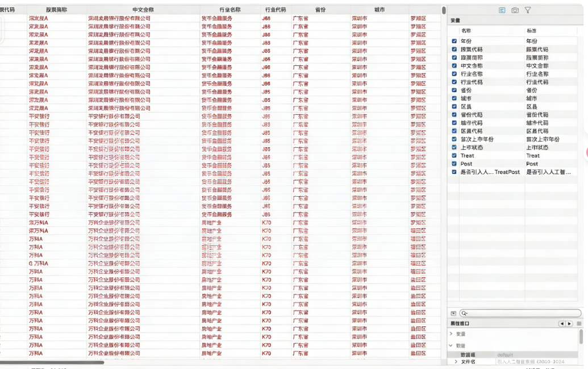Click the 文件名 value text

point(531,362)
